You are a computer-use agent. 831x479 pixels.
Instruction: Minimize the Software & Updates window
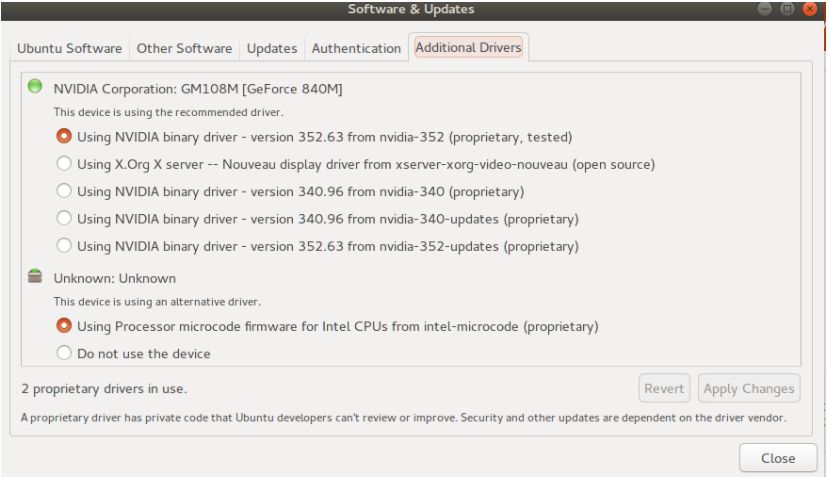click(764, 9)
